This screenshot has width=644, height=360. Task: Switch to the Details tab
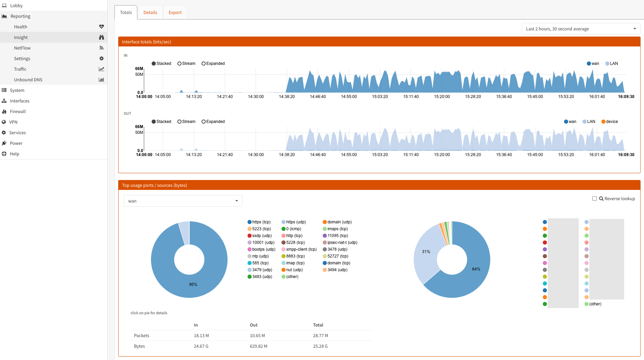pos(150,12)
